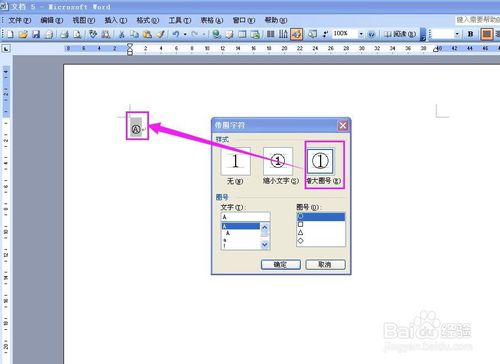Select the triangle shape in 圈号 list
The image size is (500, 364).
point(300,233)
